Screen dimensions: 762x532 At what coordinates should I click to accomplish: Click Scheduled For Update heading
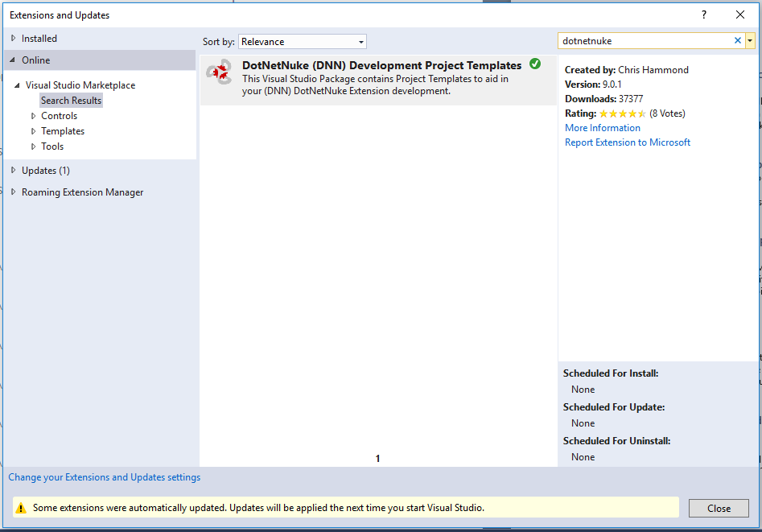point(614,407)
